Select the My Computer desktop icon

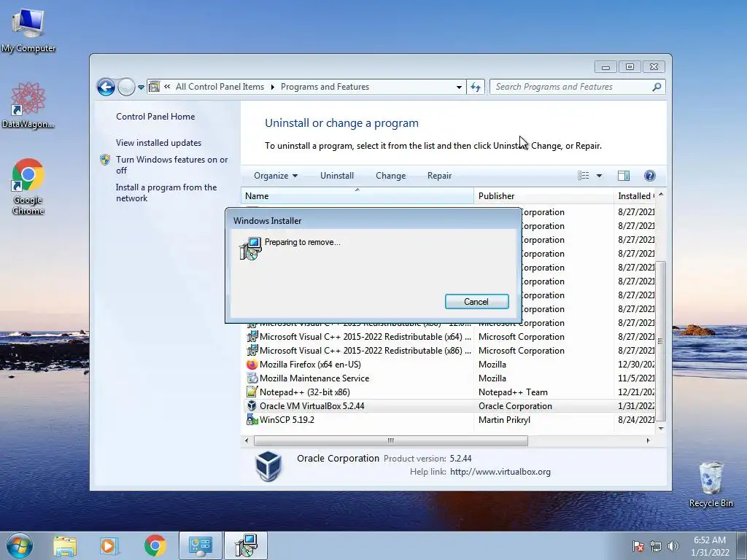pos(28,30)
